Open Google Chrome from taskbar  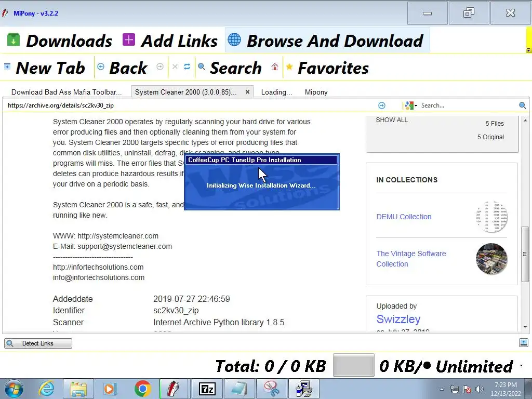click(x=142, y=389)
